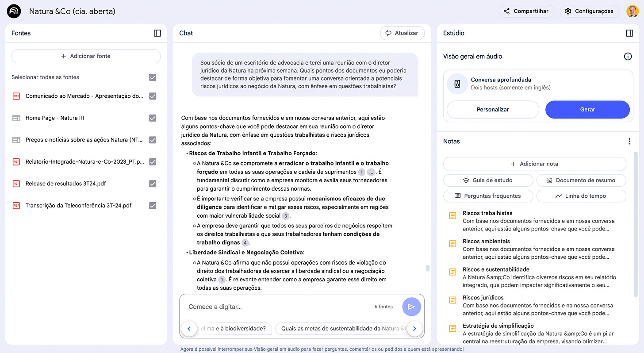Create a Guia de estudo
The height and width of the screenshot is (353, 644).
click(x=488, y=180)
